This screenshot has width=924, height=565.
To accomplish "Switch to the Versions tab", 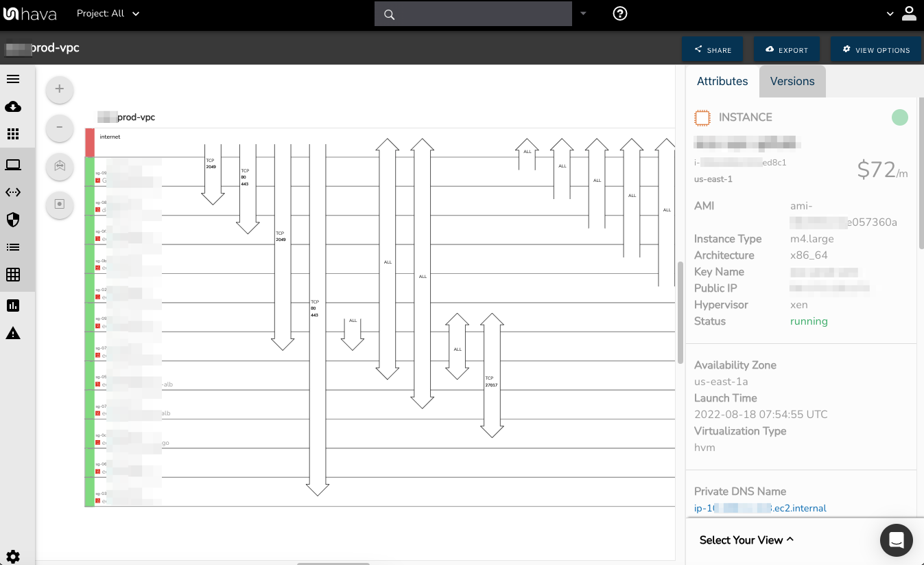I will point(792,81).
